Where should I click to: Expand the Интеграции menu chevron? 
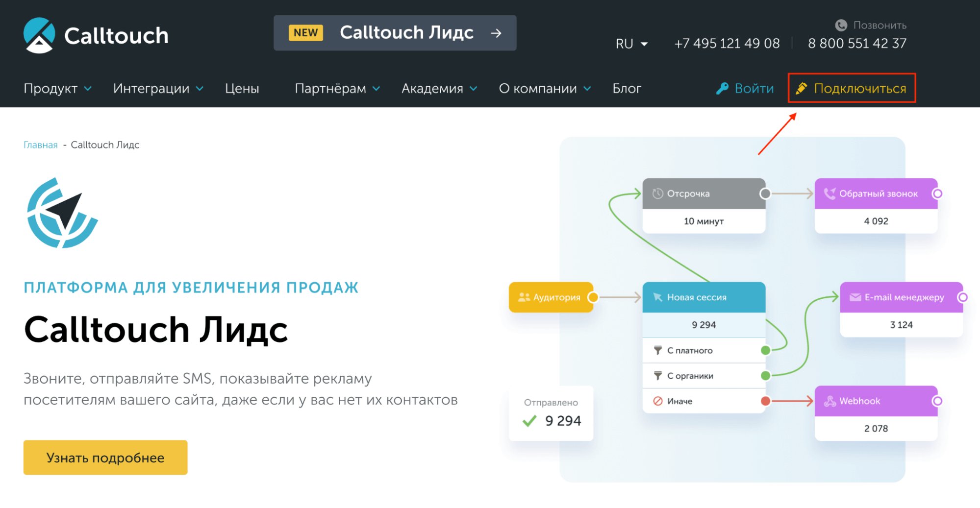point(199,89)
